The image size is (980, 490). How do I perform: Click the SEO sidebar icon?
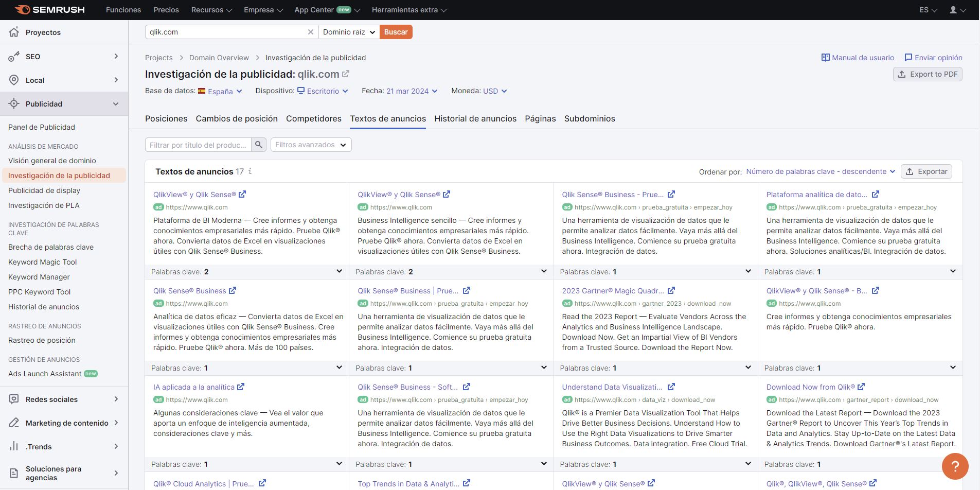(14, 57)
